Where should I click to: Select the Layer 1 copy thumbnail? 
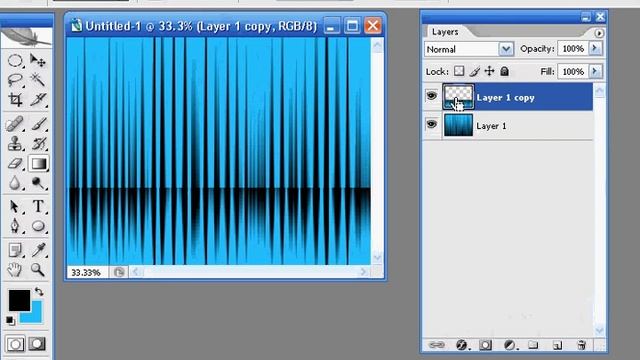click(x=458, y=97)
